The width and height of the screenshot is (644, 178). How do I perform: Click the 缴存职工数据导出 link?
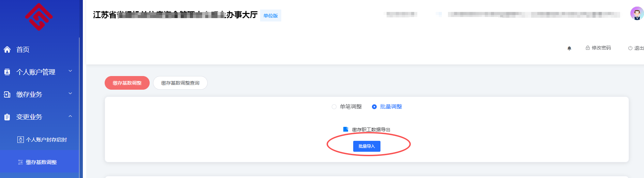(x=371, y=130)
